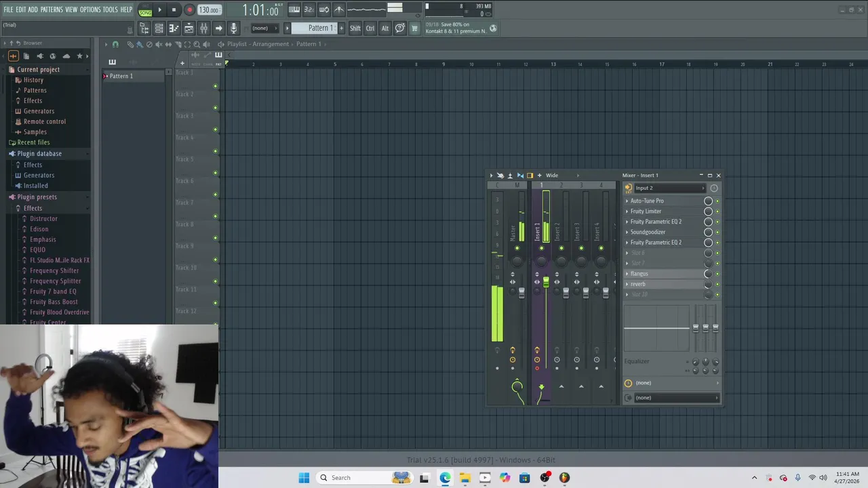
Task: Select the star favorites icon in Browser
Action: pyautogui.click(x=79, y=56)
